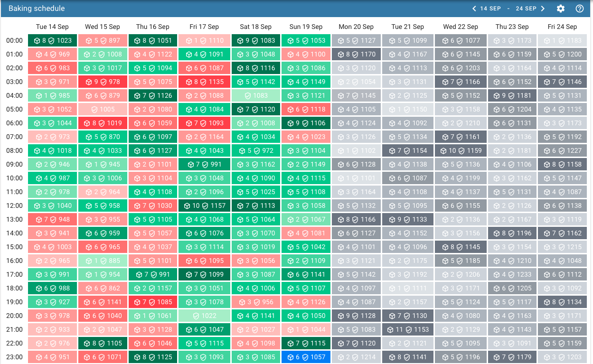Click the 00:00 row time label
Viewport: 593px width, 364px height.
pyautogui.click(x=14, y=41)
